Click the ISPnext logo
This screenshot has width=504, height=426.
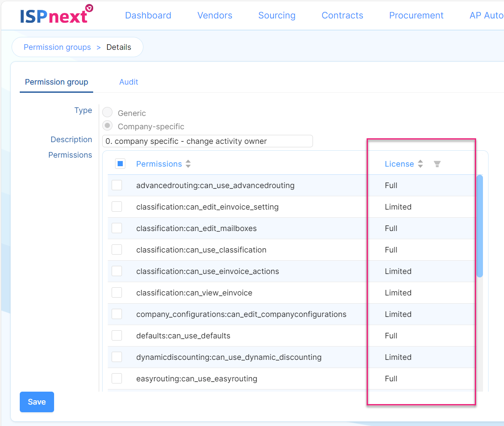point(56,15)
